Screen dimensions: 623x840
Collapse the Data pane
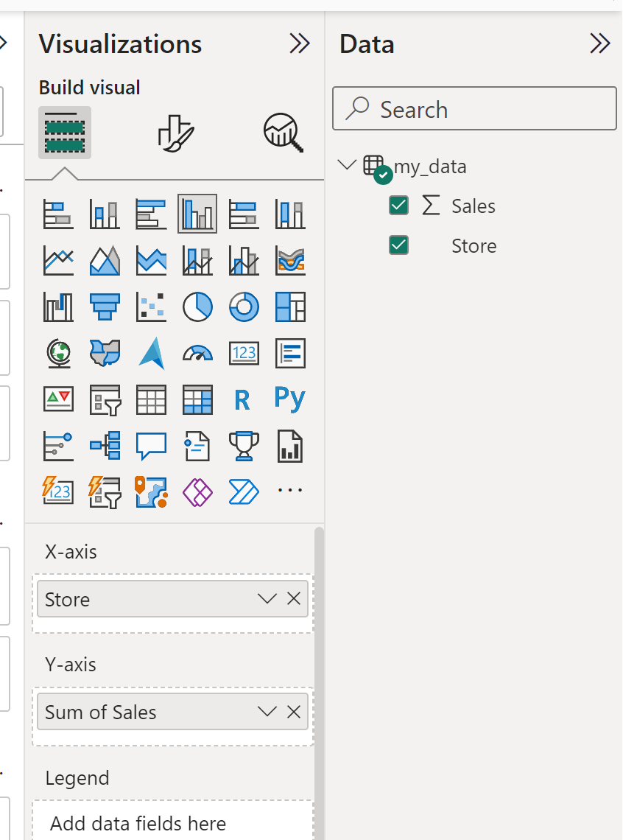coord(600,44)
